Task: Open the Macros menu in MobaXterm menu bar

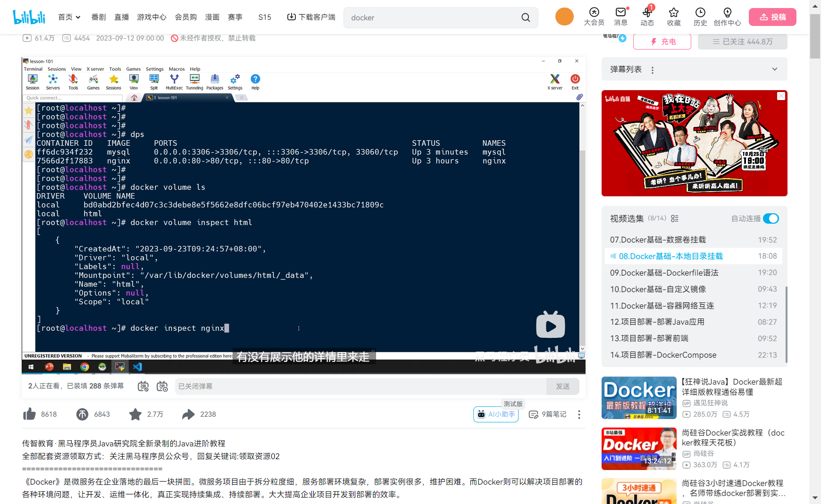Action: [x=176, y=69]
